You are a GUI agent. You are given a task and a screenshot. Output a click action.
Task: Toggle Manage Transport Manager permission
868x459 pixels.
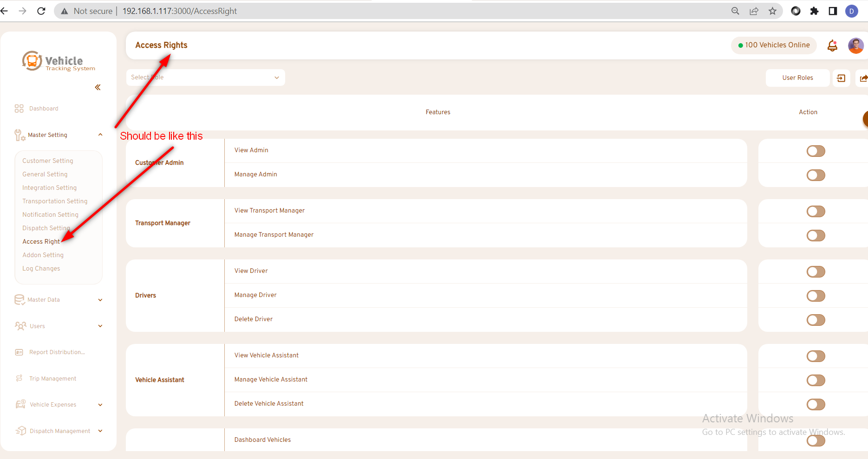pyautogui.click(x=816, y=236)
